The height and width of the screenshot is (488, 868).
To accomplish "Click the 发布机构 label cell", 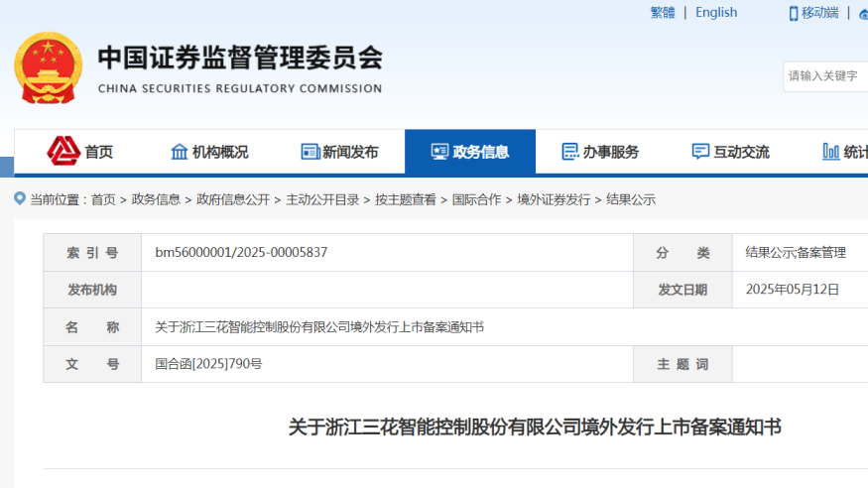I will pyautogui.click(x=92, y=290).
